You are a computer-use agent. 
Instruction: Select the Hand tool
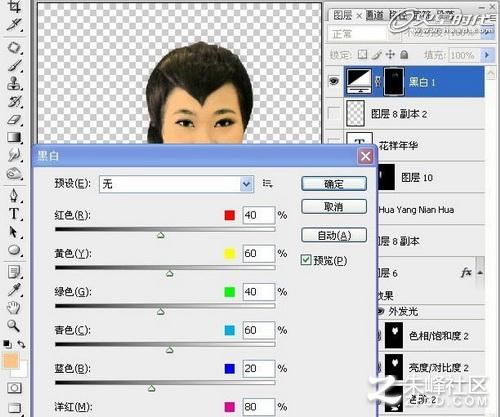14,307
